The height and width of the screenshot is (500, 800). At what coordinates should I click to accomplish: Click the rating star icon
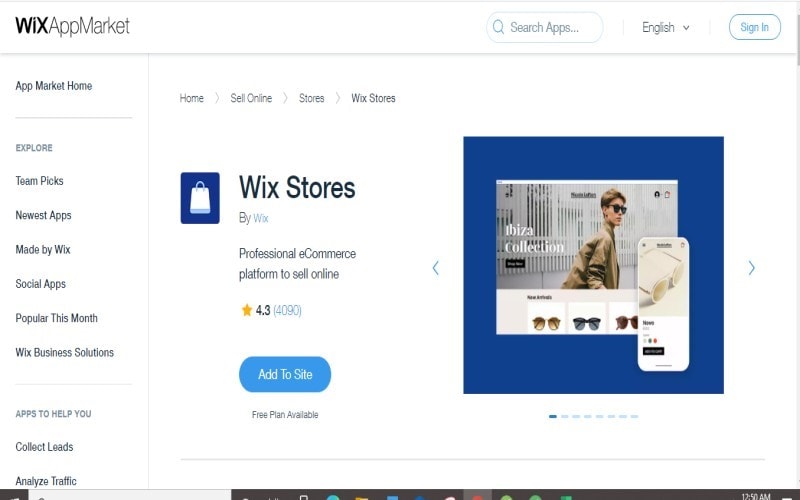tap(247, 310)
